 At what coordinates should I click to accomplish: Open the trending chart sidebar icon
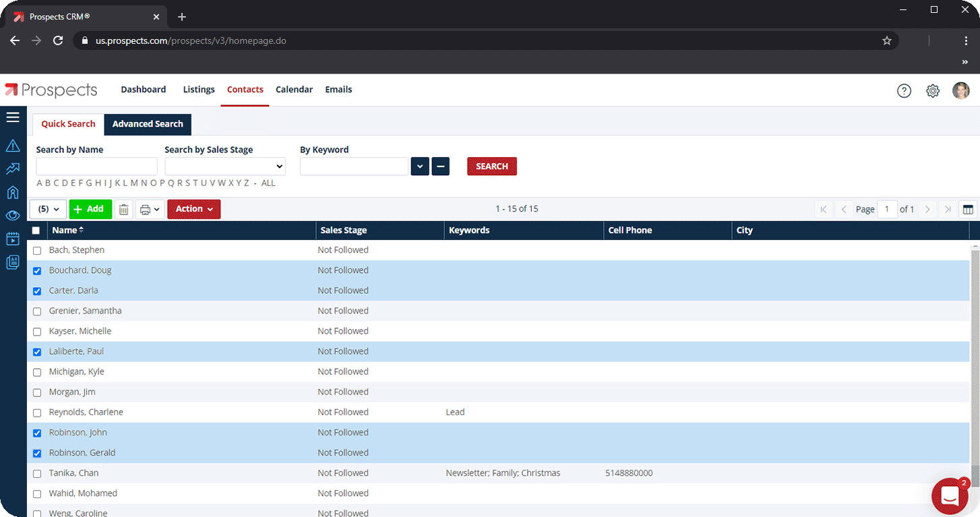click(13, 169)
